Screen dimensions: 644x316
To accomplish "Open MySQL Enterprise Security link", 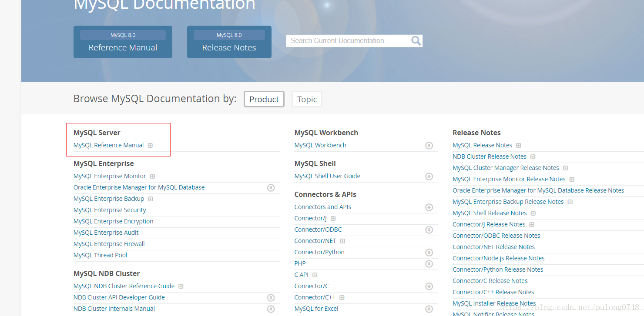I will (x=110, y=210).
